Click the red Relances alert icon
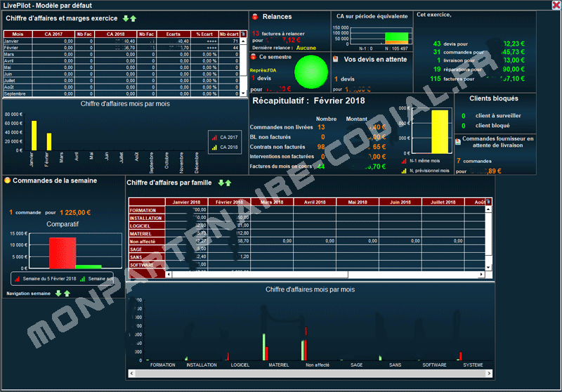 255,17
